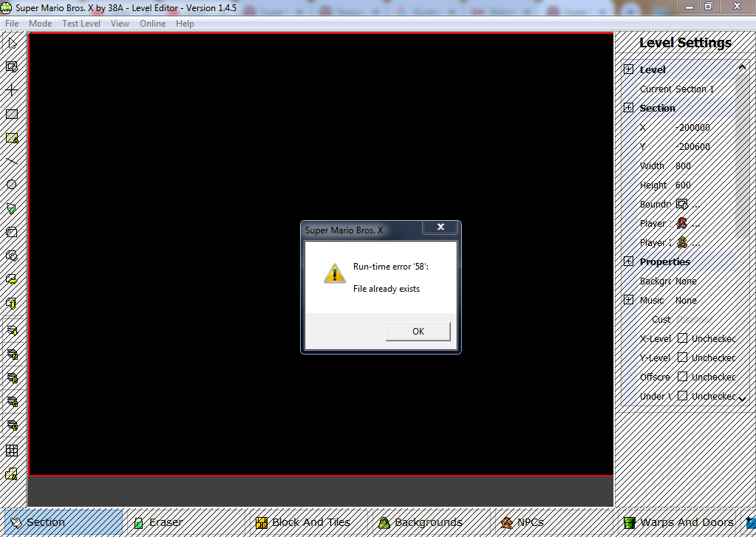Collapse the Level tree group

(x=629, y=69)
